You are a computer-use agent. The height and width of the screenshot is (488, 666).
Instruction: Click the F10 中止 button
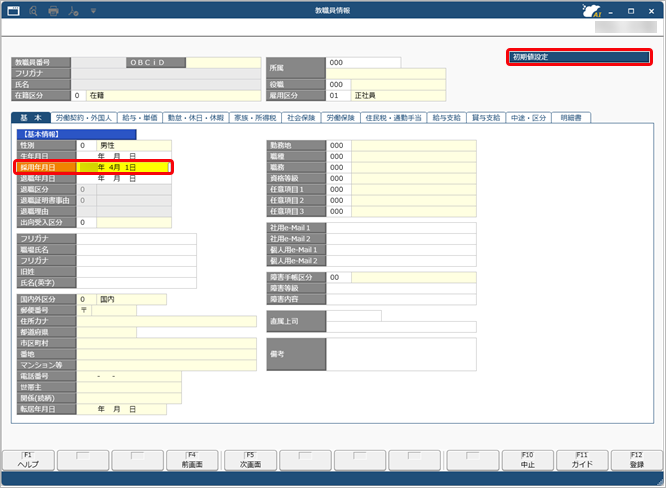click(526, 460)
